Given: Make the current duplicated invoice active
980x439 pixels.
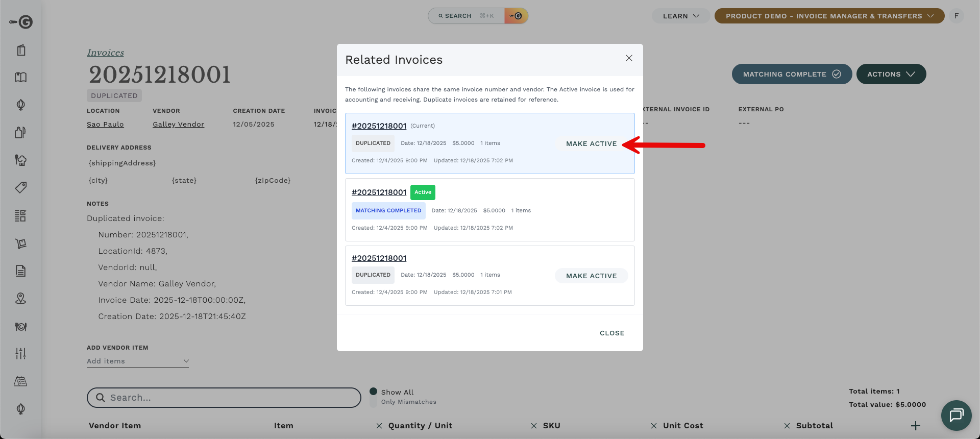Looking at the screenshot, I should (x=591, y=144).
